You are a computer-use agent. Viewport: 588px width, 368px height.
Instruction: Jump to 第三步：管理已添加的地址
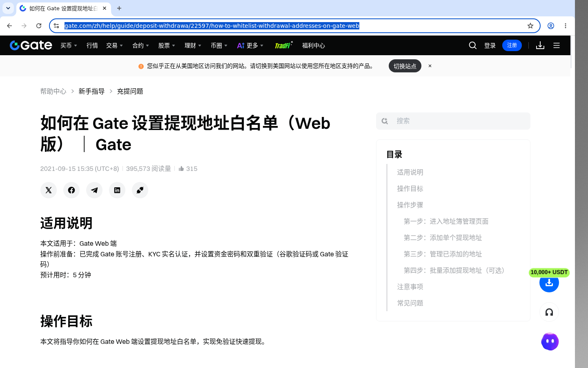point(443,254)
